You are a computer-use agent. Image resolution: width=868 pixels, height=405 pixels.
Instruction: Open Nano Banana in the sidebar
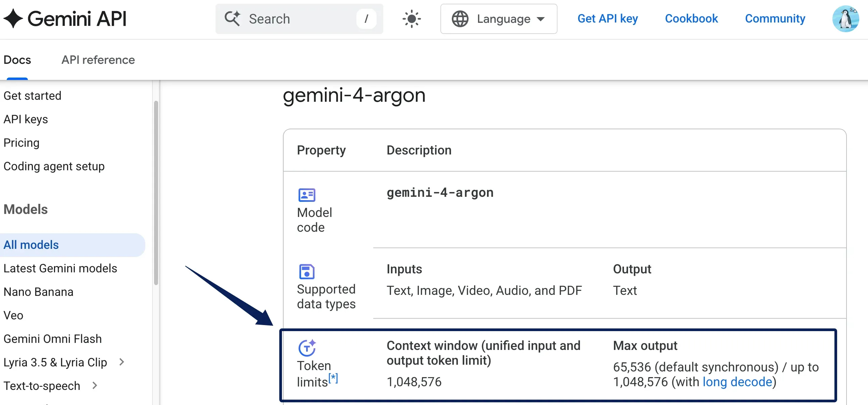38,292
